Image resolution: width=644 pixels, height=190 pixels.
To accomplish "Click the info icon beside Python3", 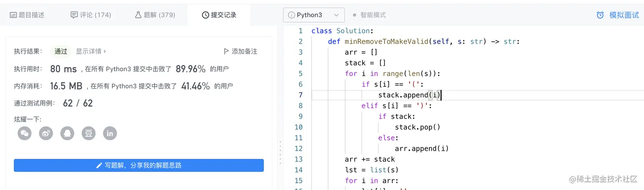I will [x=291, y=15].
